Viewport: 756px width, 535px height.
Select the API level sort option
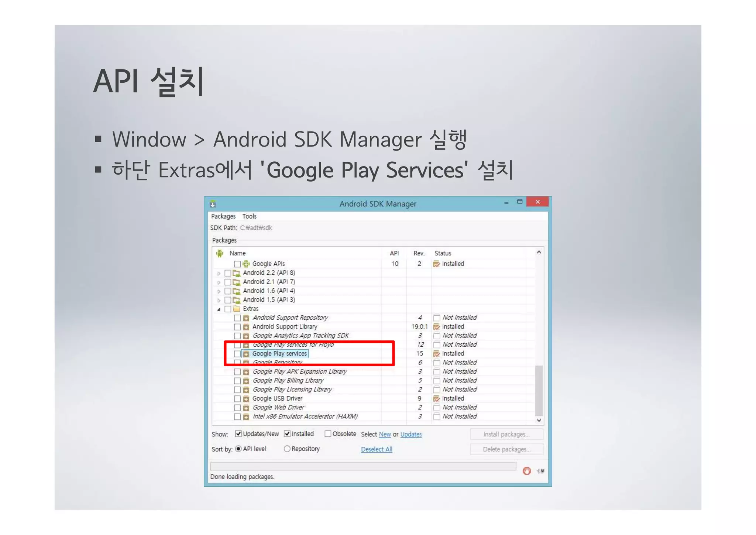coord(238,449)
